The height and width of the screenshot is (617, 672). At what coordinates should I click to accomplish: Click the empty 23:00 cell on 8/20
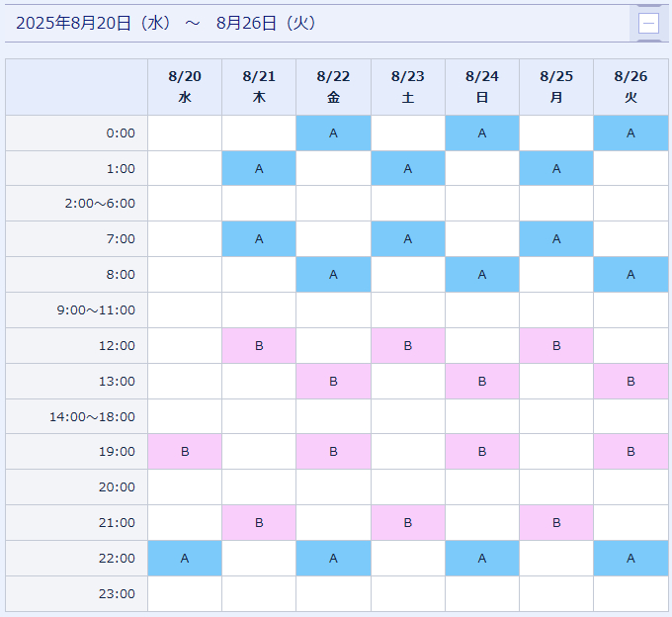point(185,594)
